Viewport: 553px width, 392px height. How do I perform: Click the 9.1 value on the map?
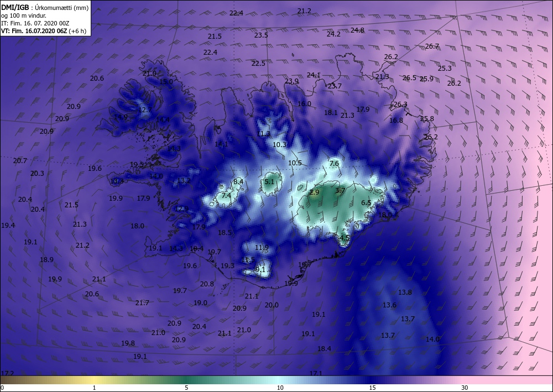[260, 270]
